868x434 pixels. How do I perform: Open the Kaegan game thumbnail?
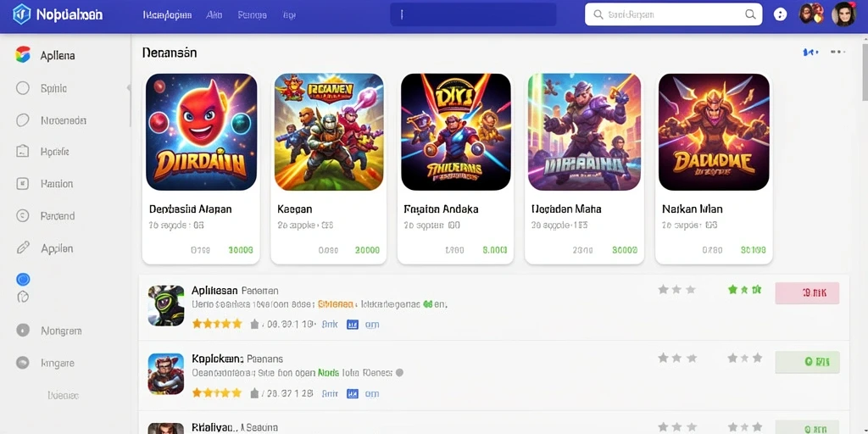pyautogui.click(x=329, y=131)
